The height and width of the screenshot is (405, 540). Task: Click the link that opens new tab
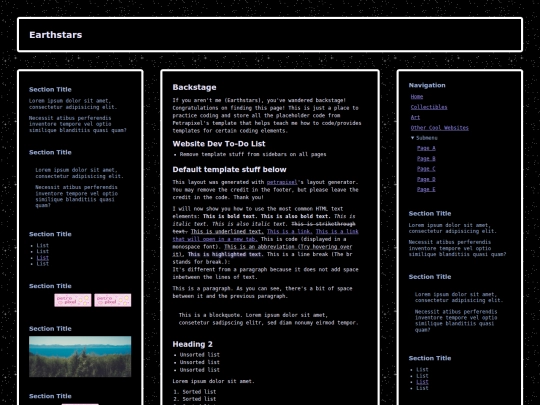coord(265,235)
